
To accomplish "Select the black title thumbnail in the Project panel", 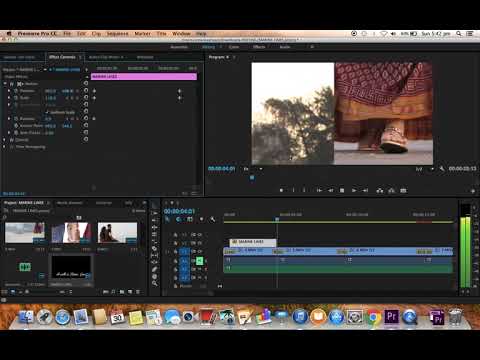I will click(71, 267).
